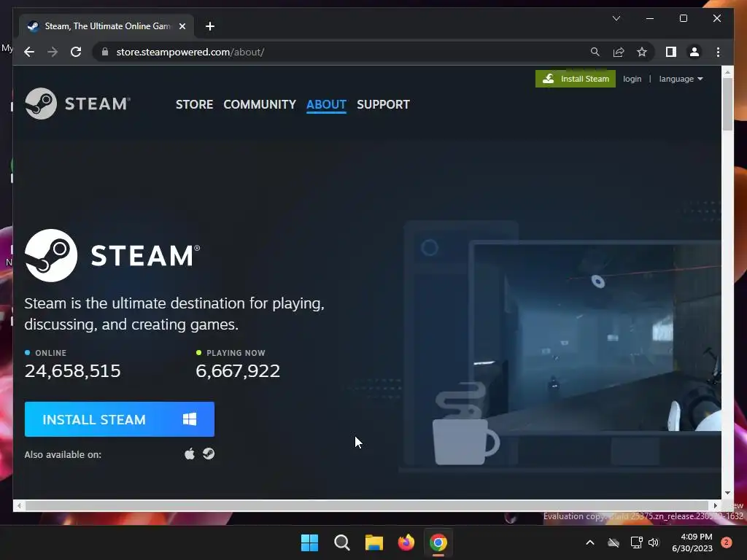Choose the SteamOS download icon
Image resolution: width=747 pixels, height=560 pixels.
pyautogui.click(x=209, y=454)
